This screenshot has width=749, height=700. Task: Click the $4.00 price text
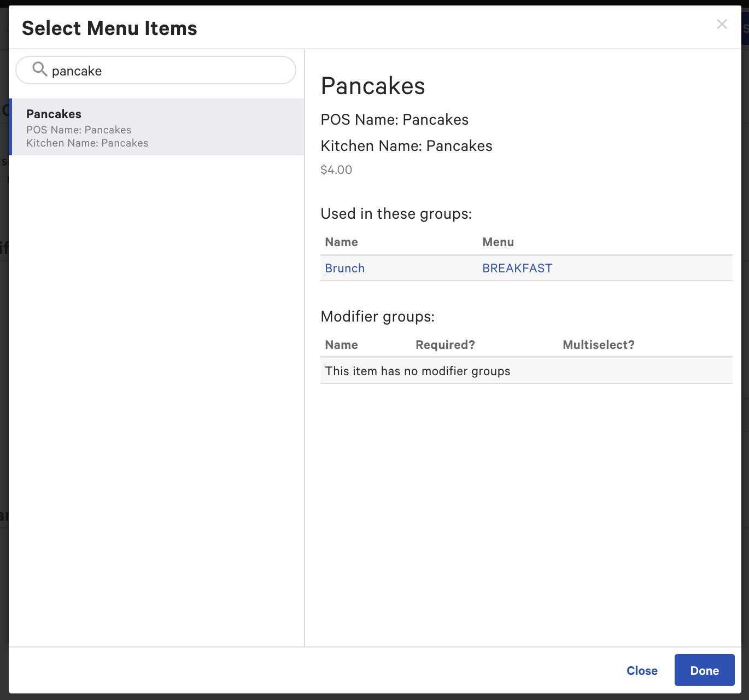336,170
